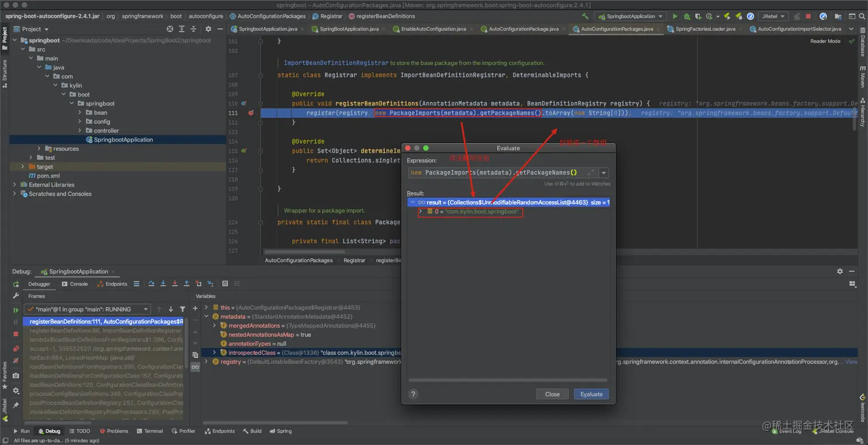The width and height of the screenshot is (868, 445).
Task: Start debugging with the top toolbar bug icon
Action: pos(686,17)
